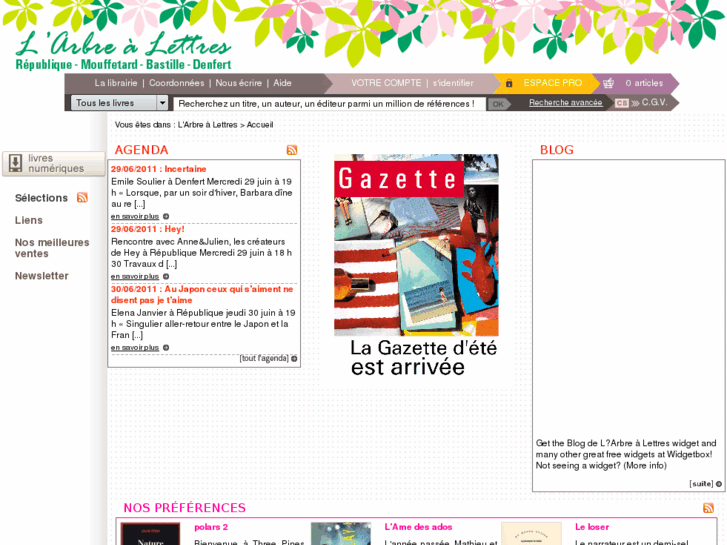Click the BLOG section heading
Image resolution: width=727 pixels, height=545 pixels.
coord(557,150)
